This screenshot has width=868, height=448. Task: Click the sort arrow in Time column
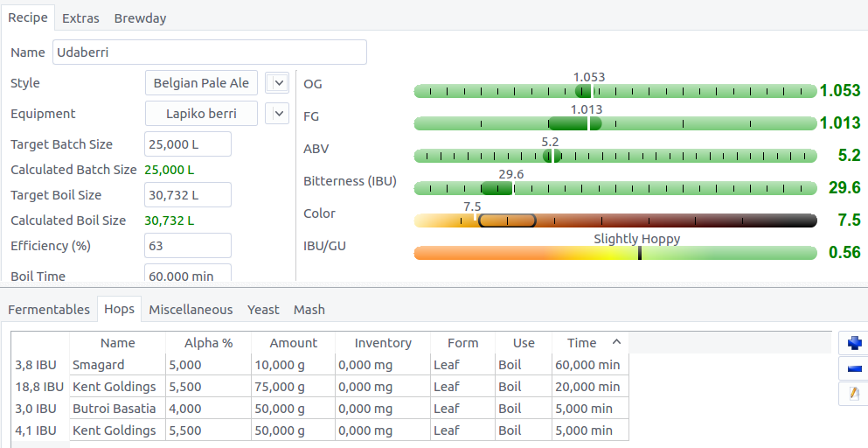coord(616,343)
